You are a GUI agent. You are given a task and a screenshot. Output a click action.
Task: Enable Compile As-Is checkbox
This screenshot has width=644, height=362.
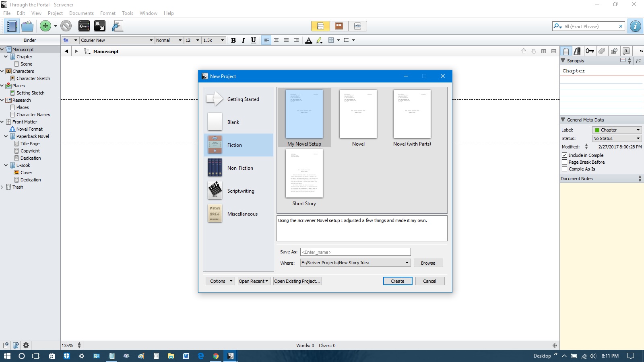[x=564, y=169]
